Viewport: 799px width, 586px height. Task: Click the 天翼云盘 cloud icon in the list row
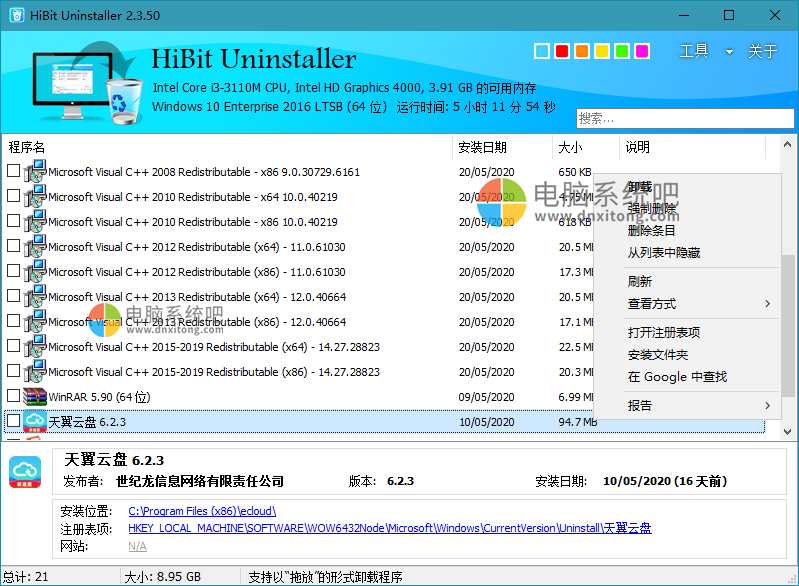[x=35, y=421]
